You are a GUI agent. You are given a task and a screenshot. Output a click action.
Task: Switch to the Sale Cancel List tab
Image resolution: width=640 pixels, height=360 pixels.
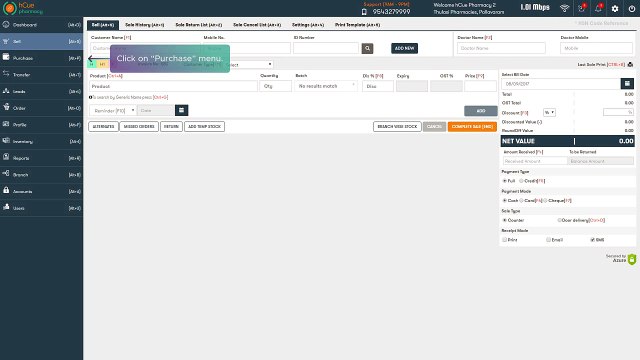click(x=257, y=25)
